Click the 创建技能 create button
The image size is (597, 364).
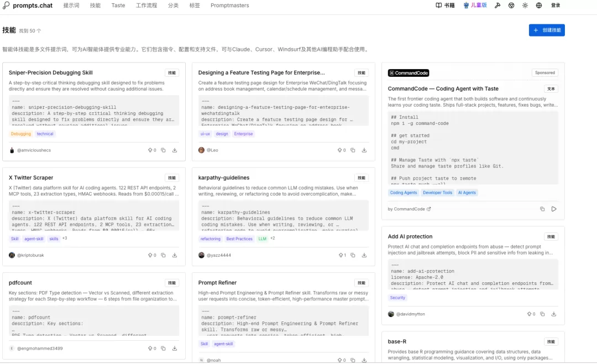tap(547, 30)
